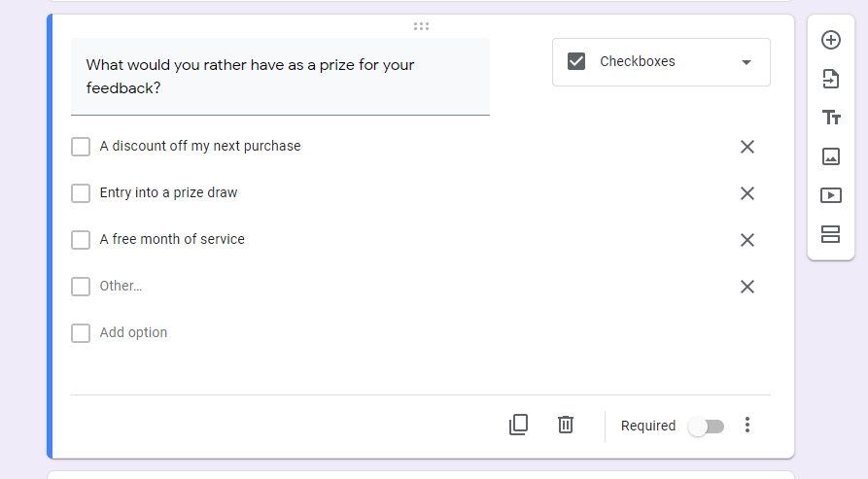
Task: Add a new section icon
Action: (x=830, y=234)
